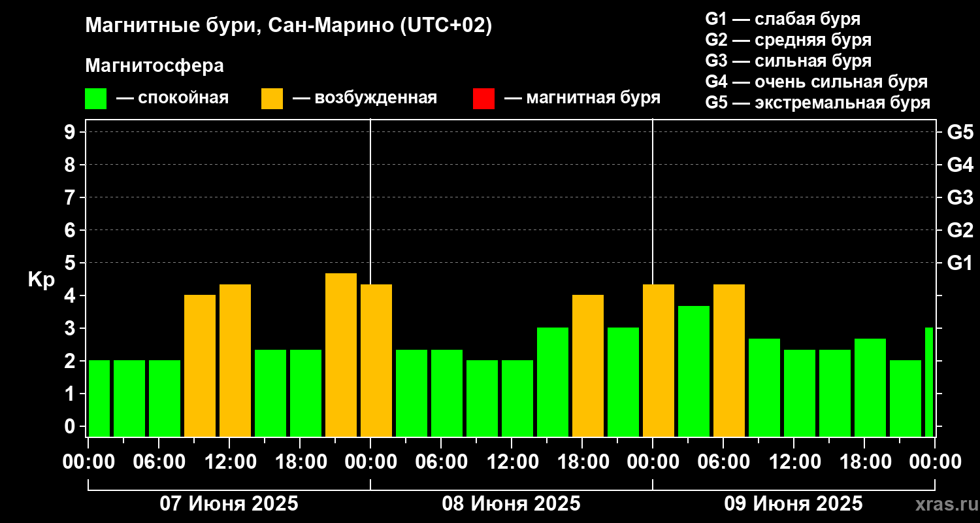This screenshot has height=523, width=980.
Task: Select the narrow first green bar starting 07 Июня
Action: (x=99, y=399)
